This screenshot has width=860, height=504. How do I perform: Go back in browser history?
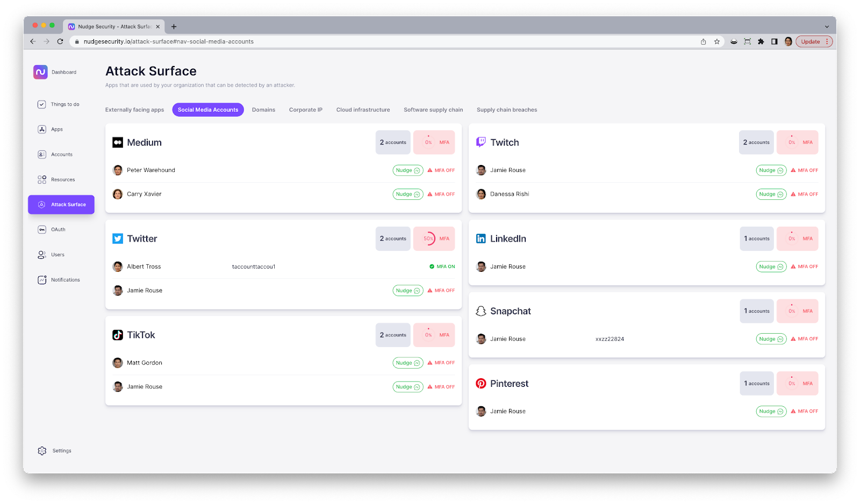[x=33, y=41]
